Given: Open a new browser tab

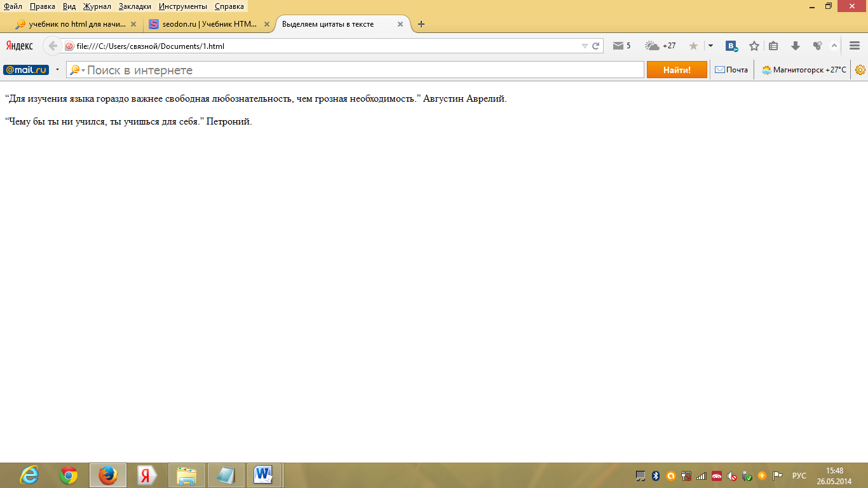Looking at the screenshot, I should tap(421, 24).
